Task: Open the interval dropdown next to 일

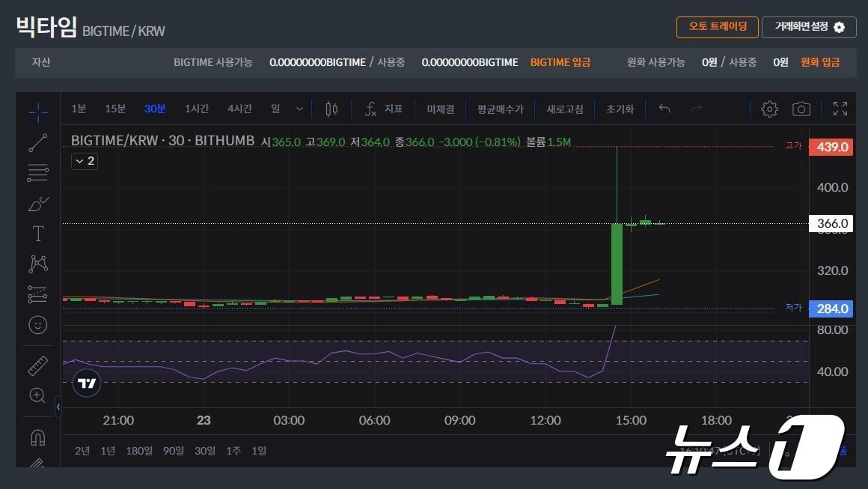Action: [299, 109]
